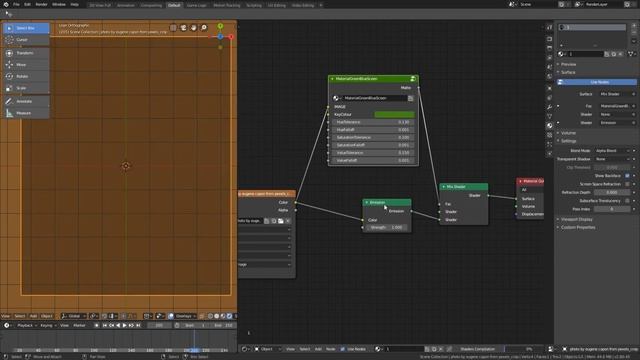The height and width of the screenshot is (360, 640).
Task: Open the Keying menu in timeline
Action: (x=48, y=325)
